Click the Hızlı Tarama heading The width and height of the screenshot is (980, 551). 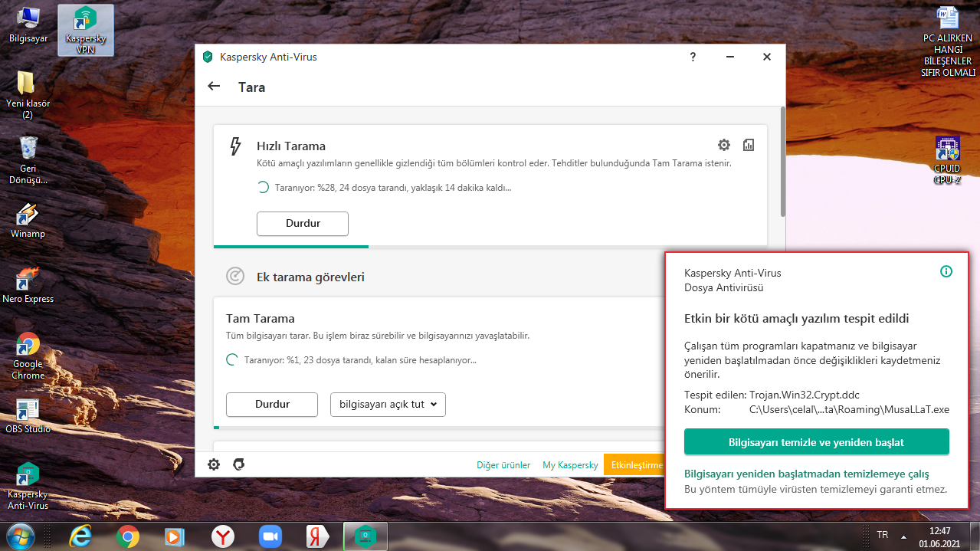coord(290,146)
